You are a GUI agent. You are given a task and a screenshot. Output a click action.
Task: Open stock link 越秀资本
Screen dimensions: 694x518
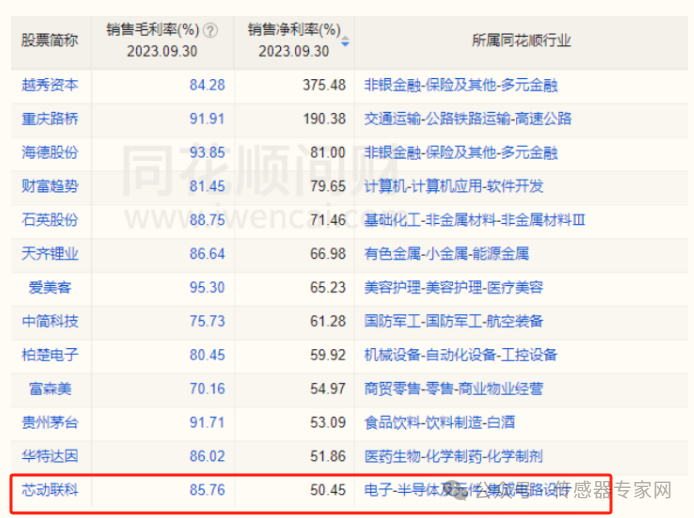(x=50, y=85)
